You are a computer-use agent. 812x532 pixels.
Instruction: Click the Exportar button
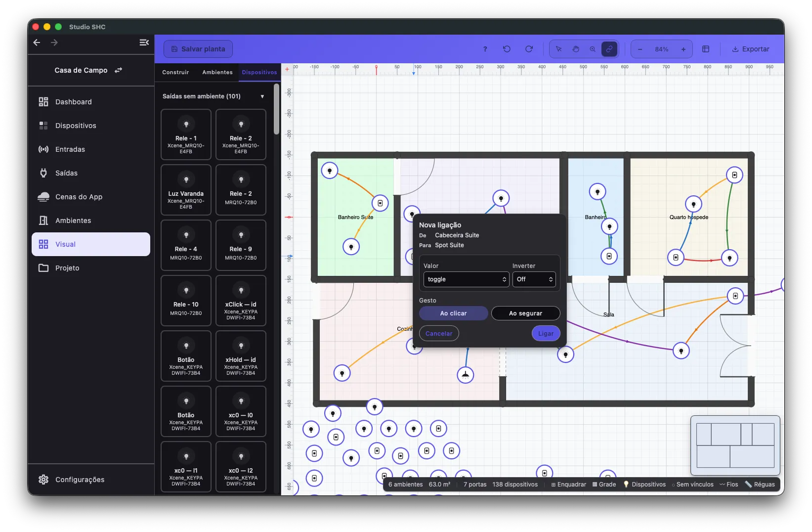pos(751,49)
